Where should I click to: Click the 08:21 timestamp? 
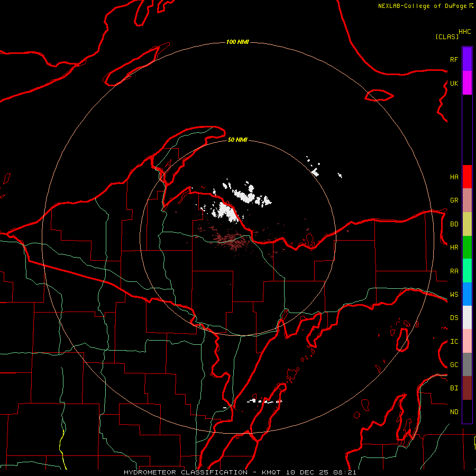pos(344,472)
